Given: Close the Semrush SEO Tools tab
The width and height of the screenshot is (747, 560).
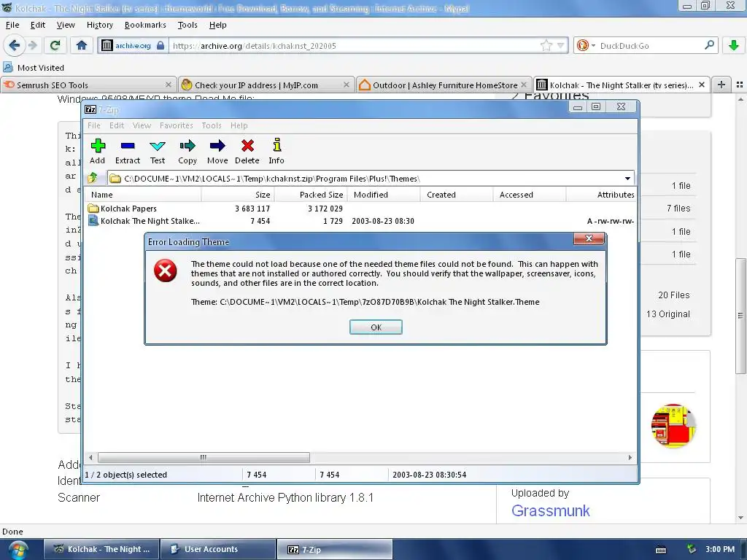Looking at the screenshot, I should [x=169, y=85].
